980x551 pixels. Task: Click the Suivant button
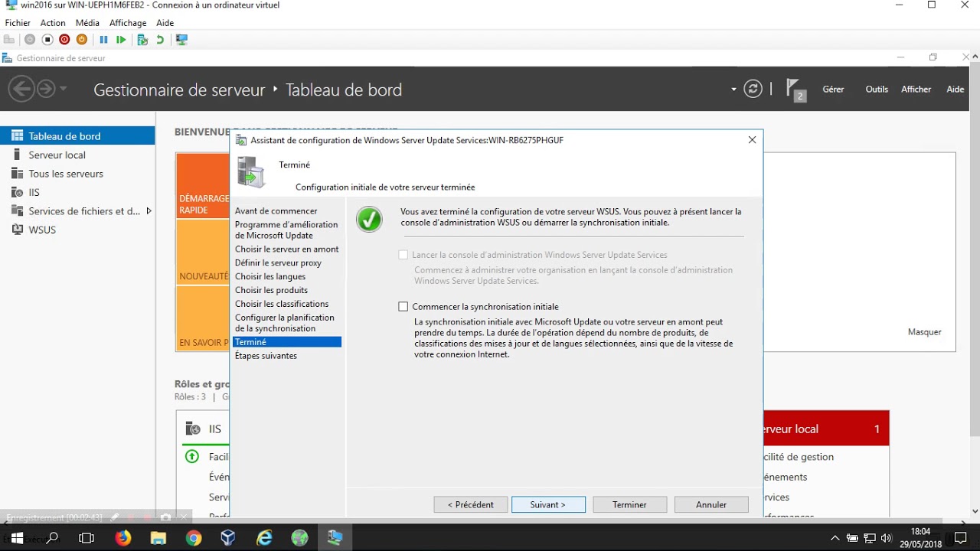[548, 505]
